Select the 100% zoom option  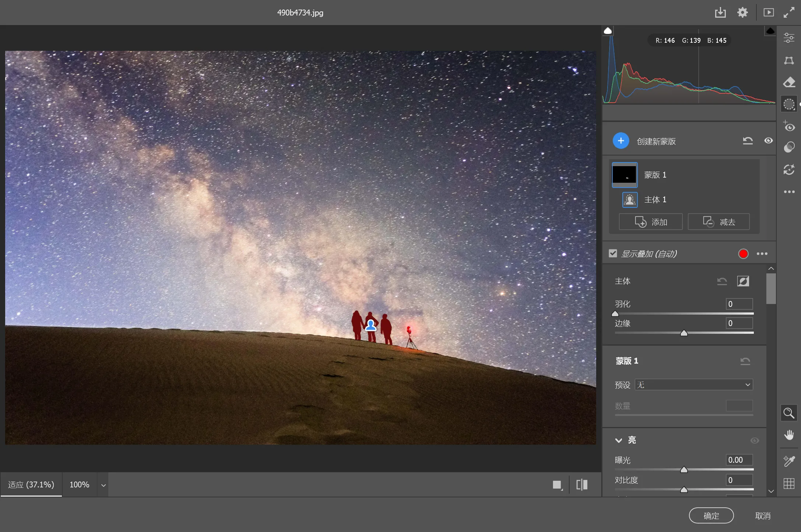[80, 484]
